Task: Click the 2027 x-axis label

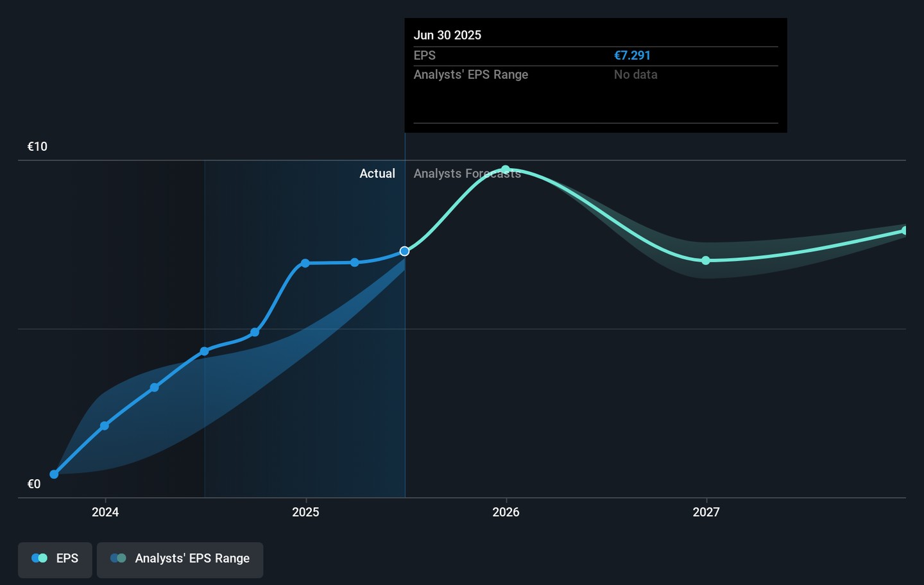Action: tap(706, 512)
